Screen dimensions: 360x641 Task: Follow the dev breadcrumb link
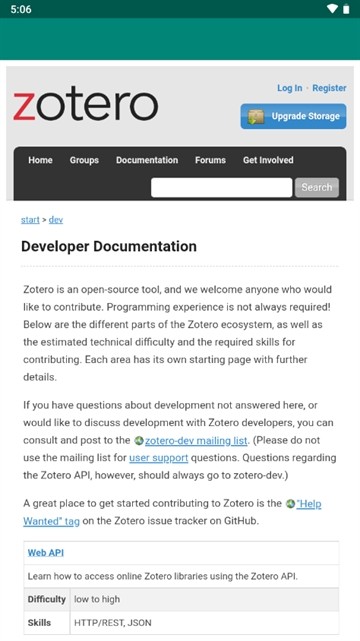coord(56,220)
